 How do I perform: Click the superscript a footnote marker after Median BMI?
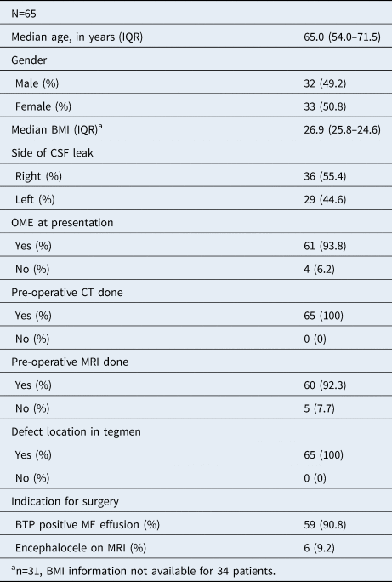[100, 127]
